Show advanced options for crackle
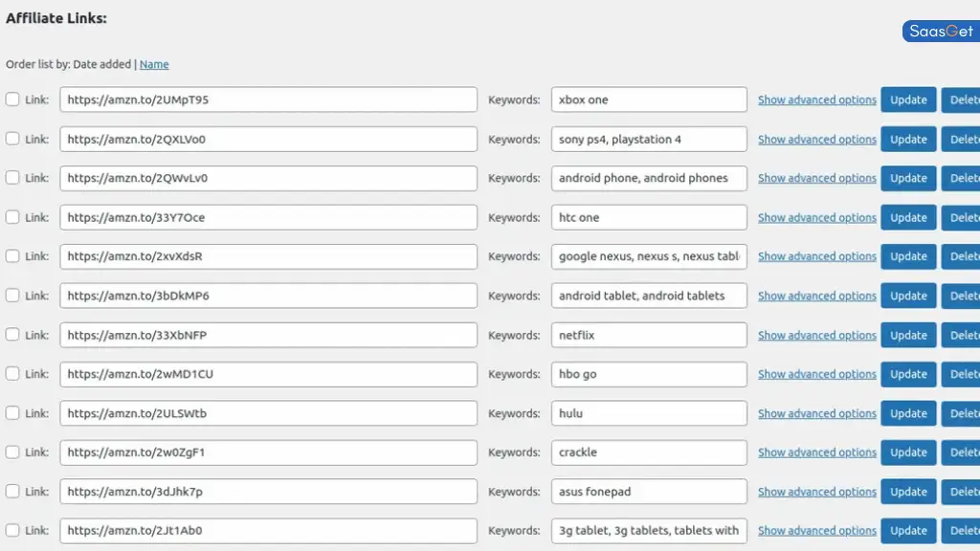This screenshot has width=980, height=551. 817,452
